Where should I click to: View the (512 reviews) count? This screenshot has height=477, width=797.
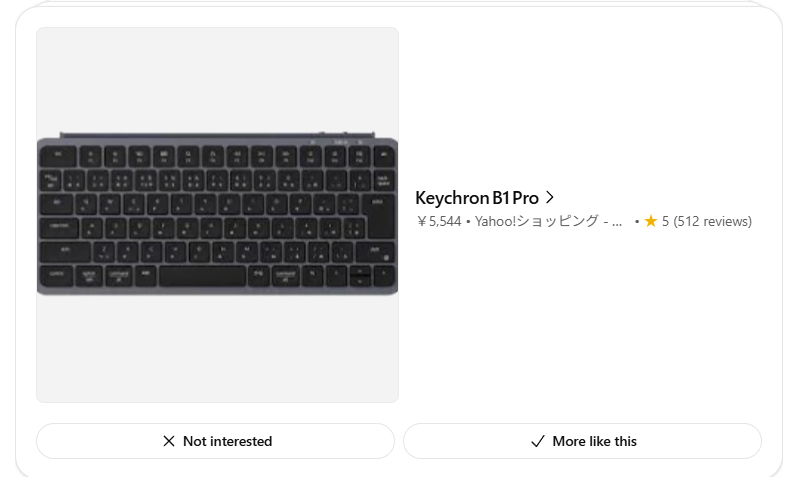pyautogui.click(x=712, y=221)
